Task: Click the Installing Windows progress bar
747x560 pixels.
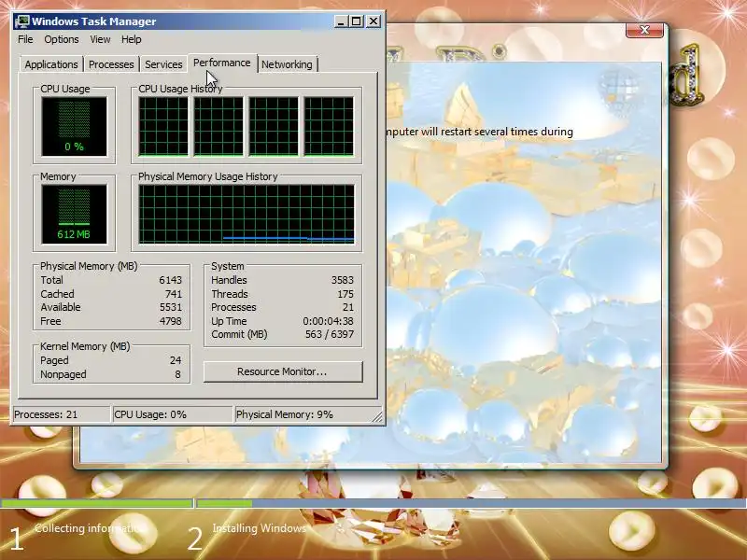Action: 472,503
